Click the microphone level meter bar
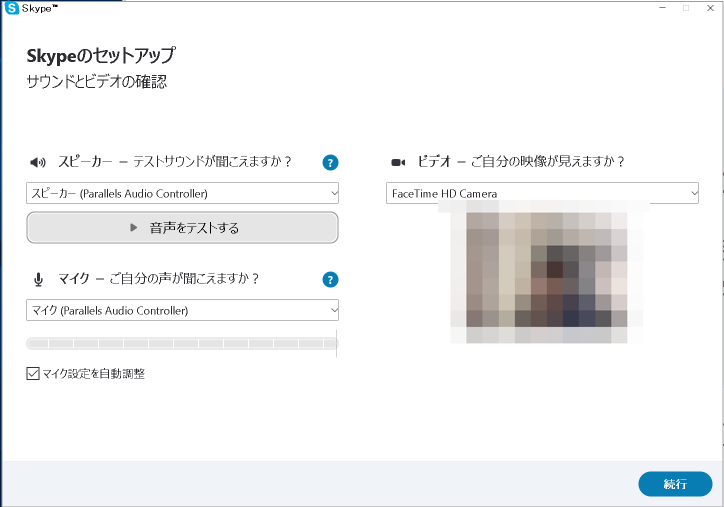This screenshot has width=724, height=507. [182, 343]
